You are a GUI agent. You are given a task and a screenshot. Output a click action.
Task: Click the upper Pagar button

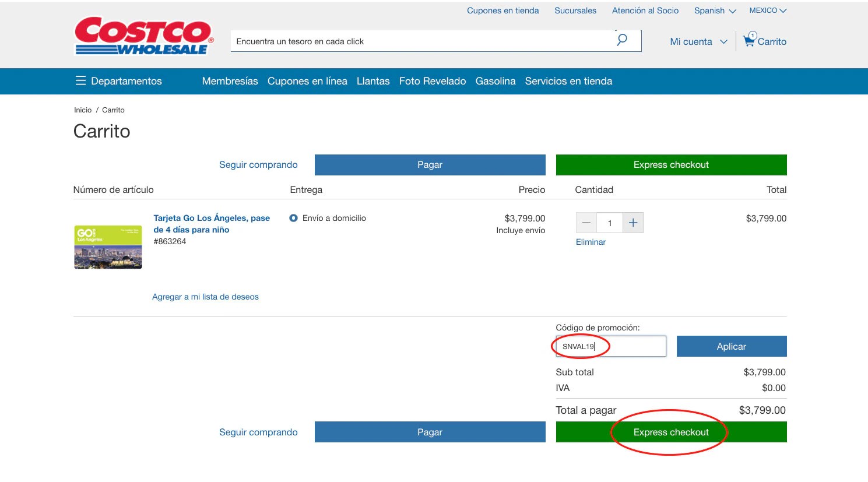[x=430, y=165]
